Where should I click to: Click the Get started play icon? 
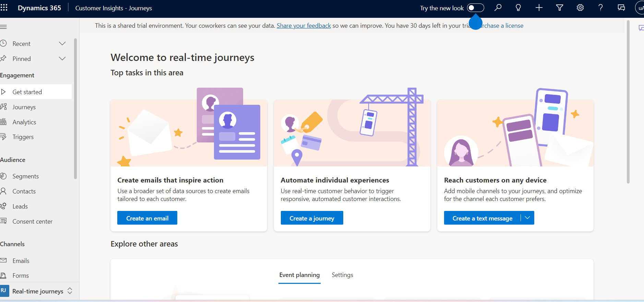(3, 92)
